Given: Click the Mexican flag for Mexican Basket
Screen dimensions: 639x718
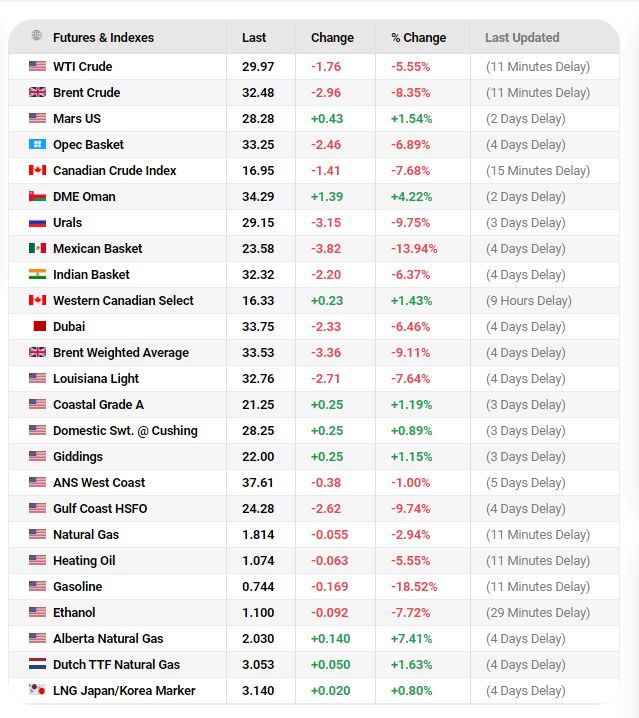Looking at the screenshot, I should 37,248.
